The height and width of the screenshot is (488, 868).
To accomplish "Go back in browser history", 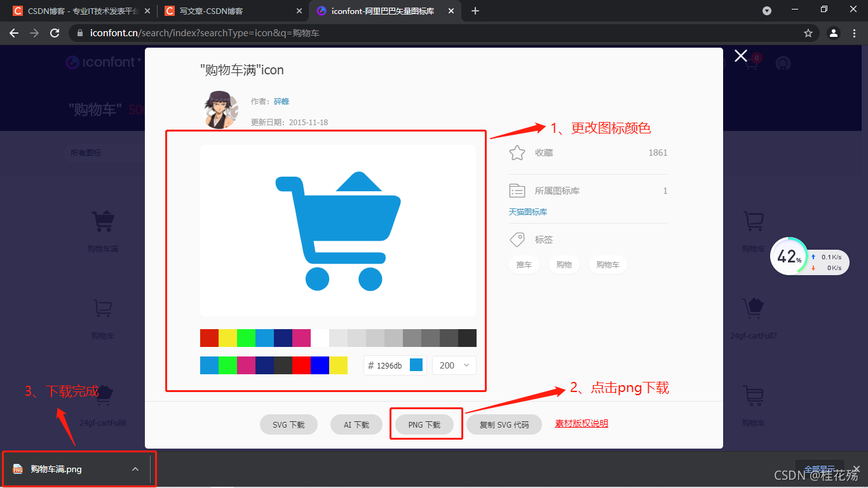I will pos(14,33).
